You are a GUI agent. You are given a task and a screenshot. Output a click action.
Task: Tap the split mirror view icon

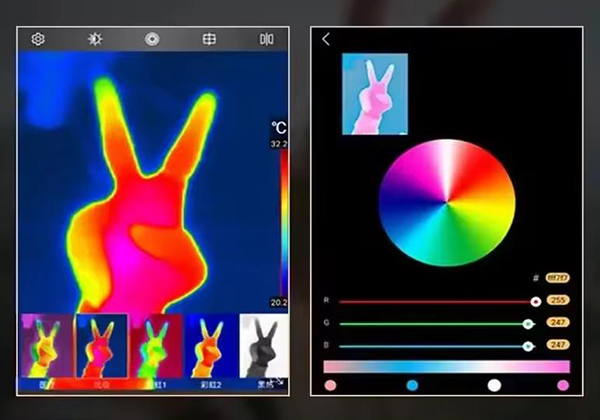tap(266, 39)
